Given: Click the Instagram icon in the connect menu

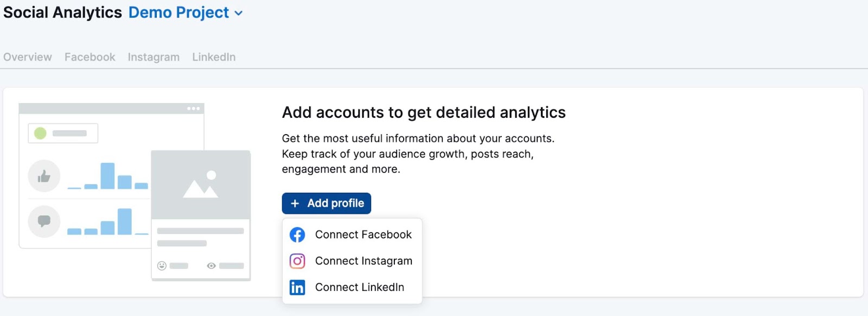Looking at the screenshot, I should pyautogui.click(x=298, y=261).
